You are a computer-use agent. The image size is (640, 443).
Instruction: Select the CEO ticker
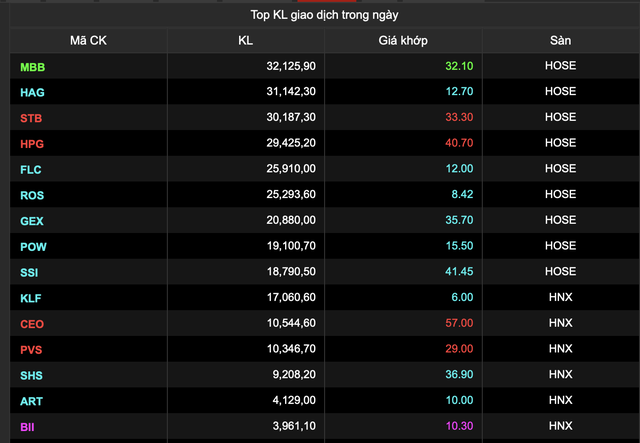pos(32,324)
